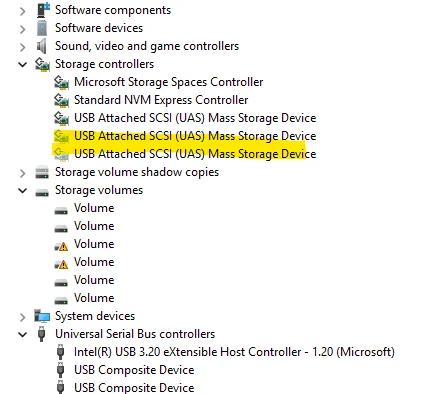Viewport: 428px width, 394px height.
Task: Click the Software components category icon
Action: tap(43, 10)
